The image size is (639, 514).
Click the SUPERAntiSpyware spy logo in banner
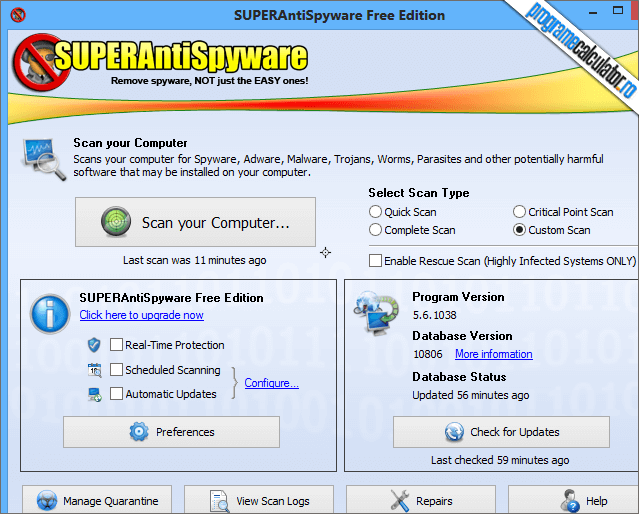point(41,62)
